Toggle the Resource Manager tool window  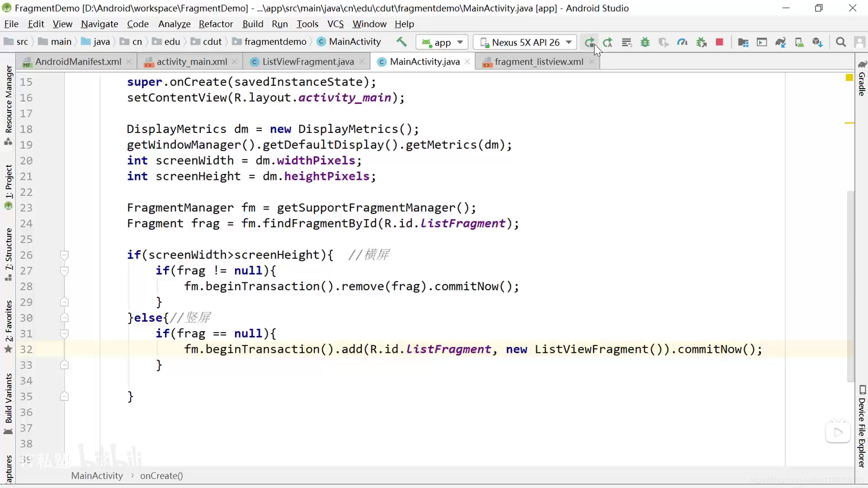click(8, 105)
